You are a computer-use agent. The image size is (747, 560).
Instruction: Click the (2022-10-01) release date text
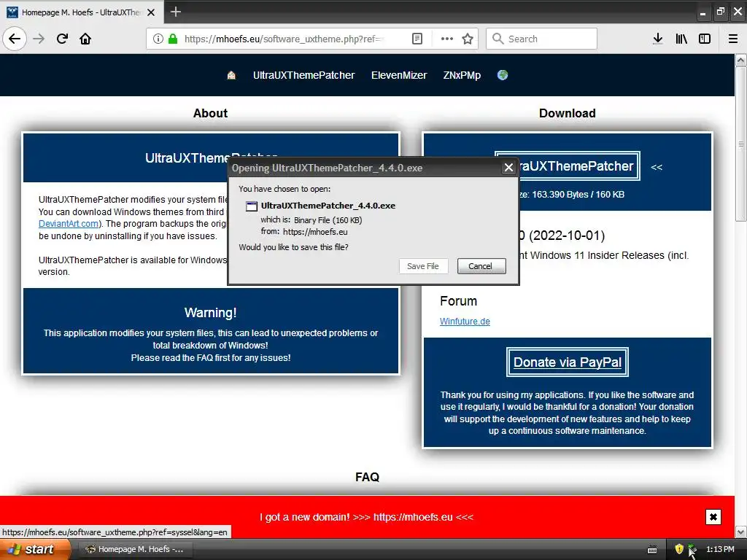pyautogui.click(x=567, y=236)
